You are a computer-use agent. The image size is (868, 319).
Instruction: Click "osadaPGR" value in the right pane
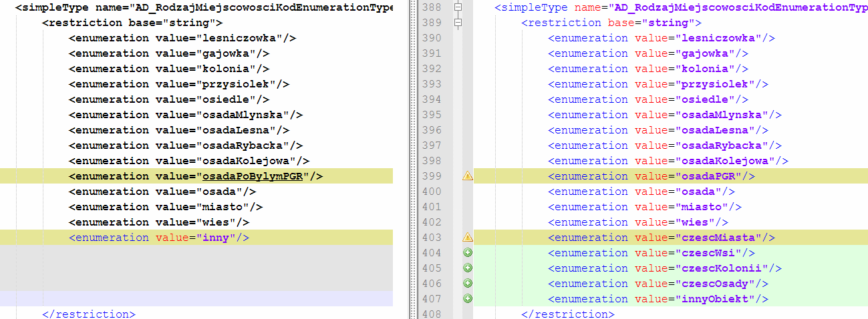coord(708,177)
